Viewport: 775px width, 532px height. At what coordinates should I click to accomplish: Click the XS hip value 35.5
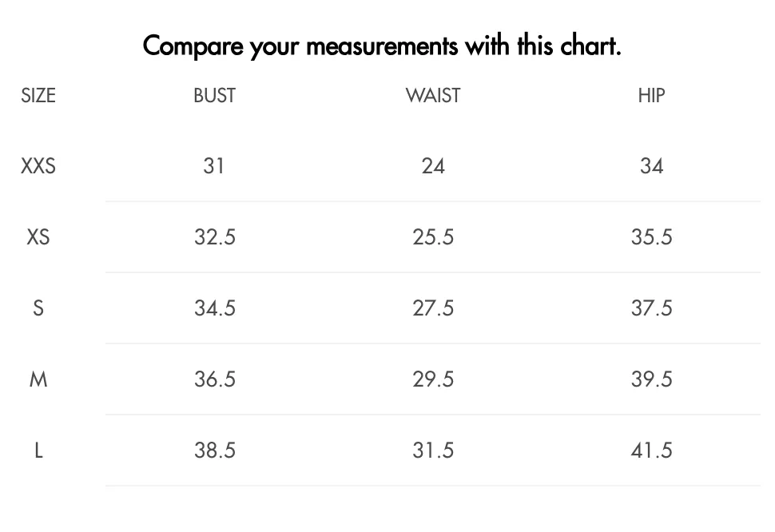click(651, 237)
